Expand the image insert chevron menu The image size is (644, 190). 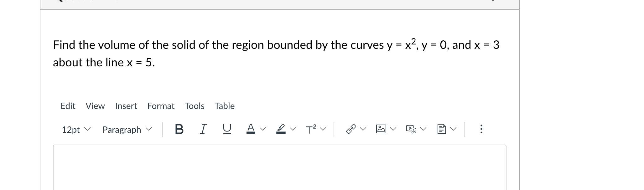tap(393, 129)
